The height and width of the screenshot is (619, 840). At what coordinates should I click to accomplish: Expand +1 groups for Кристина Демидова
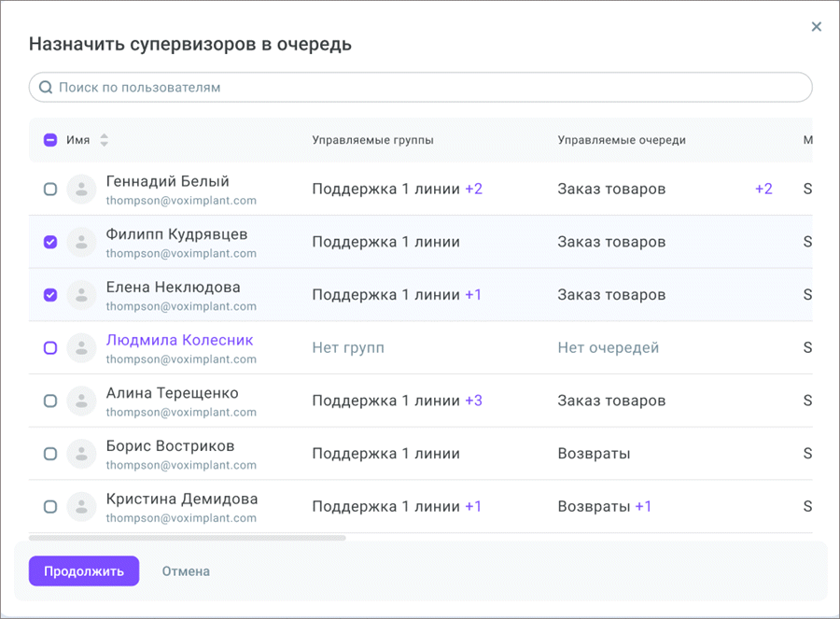click(x=473, y=506)
